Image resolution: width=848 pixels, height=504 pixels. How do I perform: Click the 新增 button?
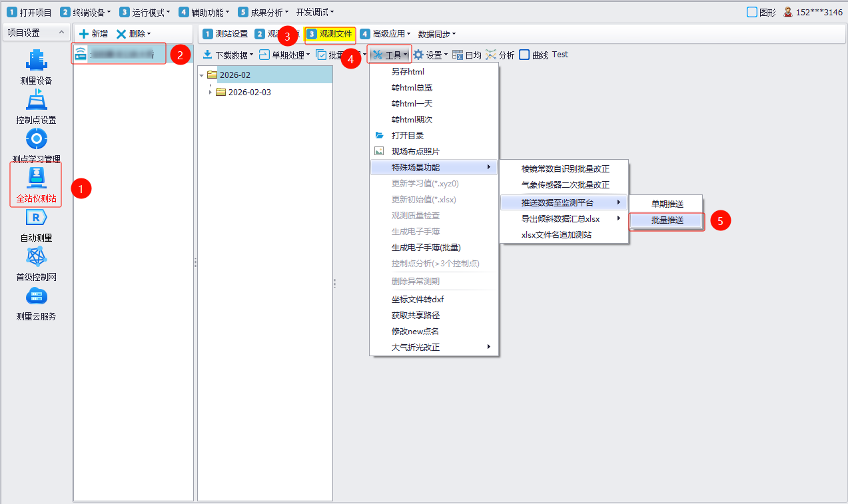click(x=93, y=34)
